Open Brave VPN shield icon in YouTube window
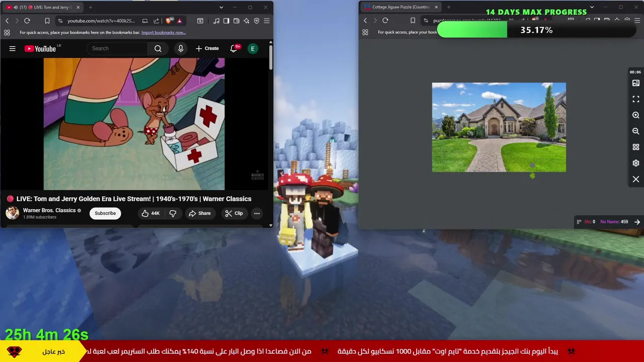644x362 pixels. tap(257, 21)
